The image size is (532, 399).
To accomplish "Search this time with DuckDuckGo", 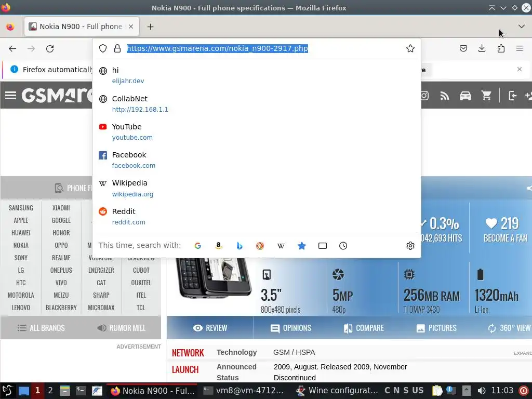I will [260, 246].
